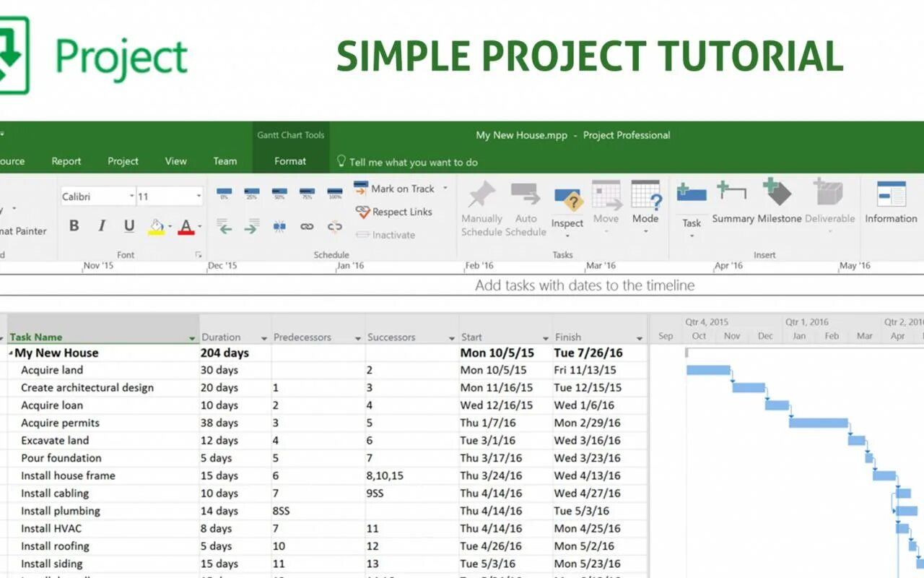924x578 pixels.
Task: Click Format Painter button
Action: point(22,231)
